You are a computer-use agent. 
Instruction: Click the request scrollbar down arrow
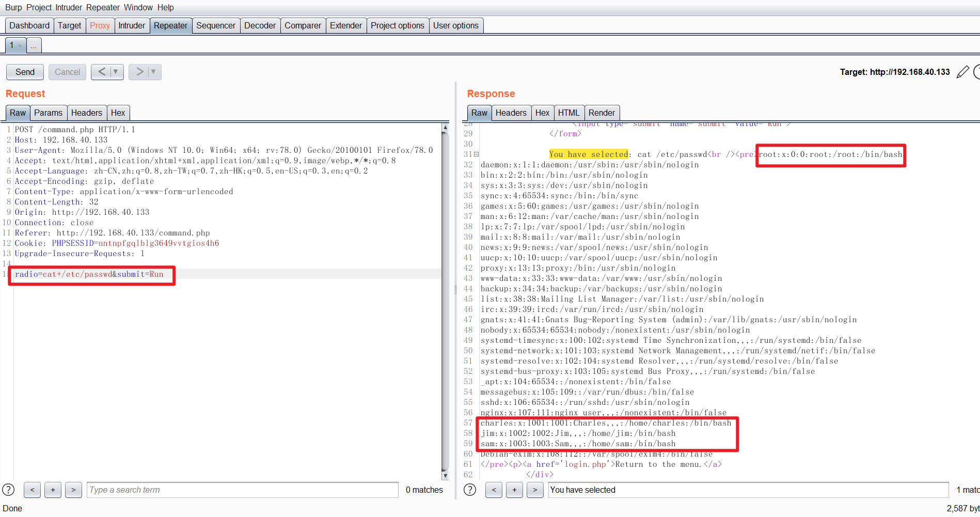click(445, 476)
